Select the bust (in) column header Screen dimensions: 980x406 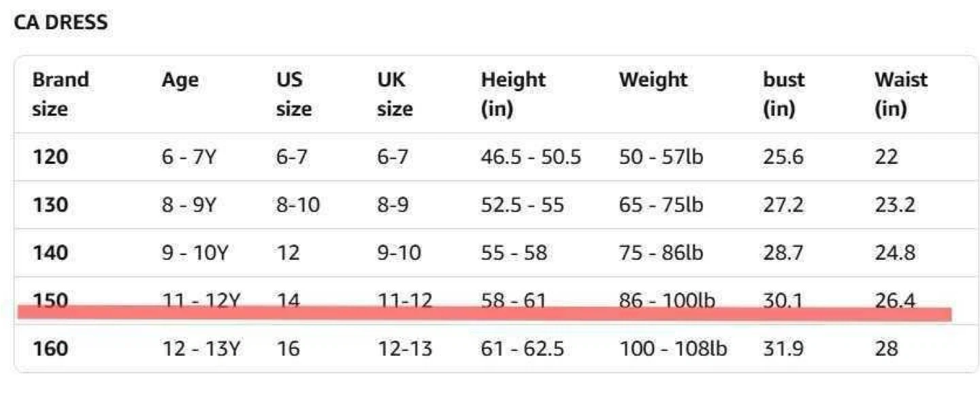click(783, 94)
